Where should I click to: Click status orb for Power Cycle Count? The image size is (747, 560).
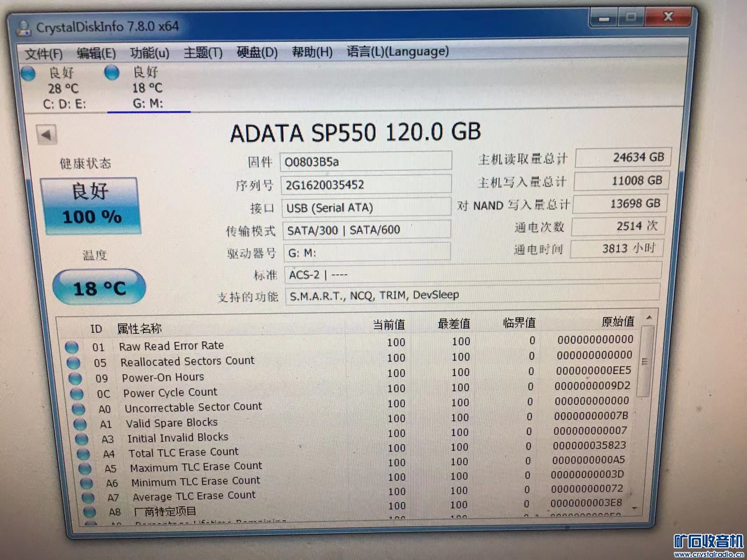[x=77, y=394]
